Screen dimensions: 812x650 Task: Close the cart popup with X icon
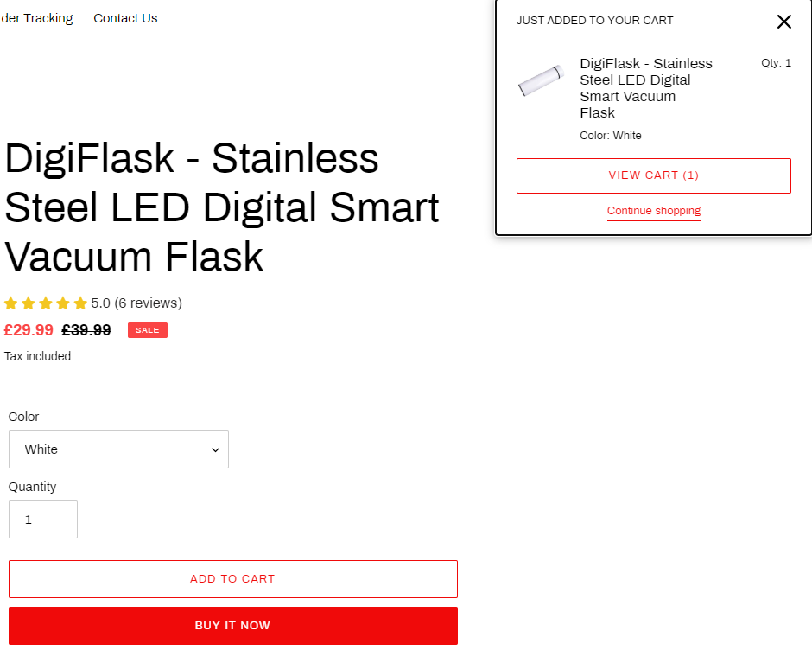point(784,22)
